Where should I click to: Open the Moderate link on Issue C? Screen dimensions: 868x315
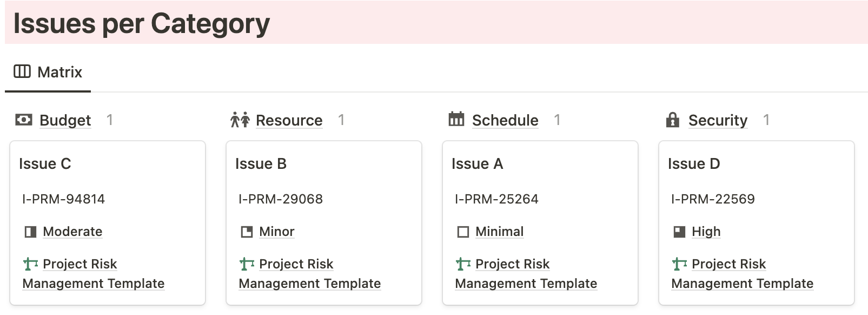pos(72,232)
